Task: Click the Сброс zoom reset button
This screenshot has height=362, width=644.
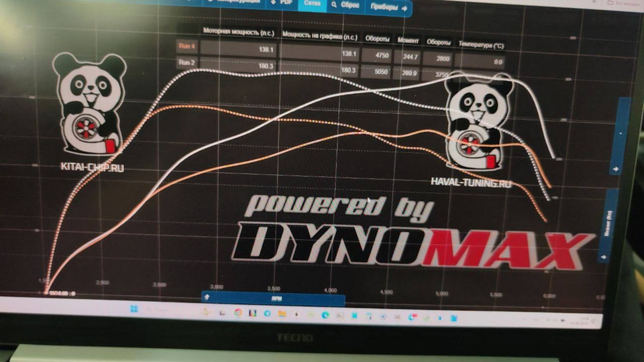Action: click(345, 5)
